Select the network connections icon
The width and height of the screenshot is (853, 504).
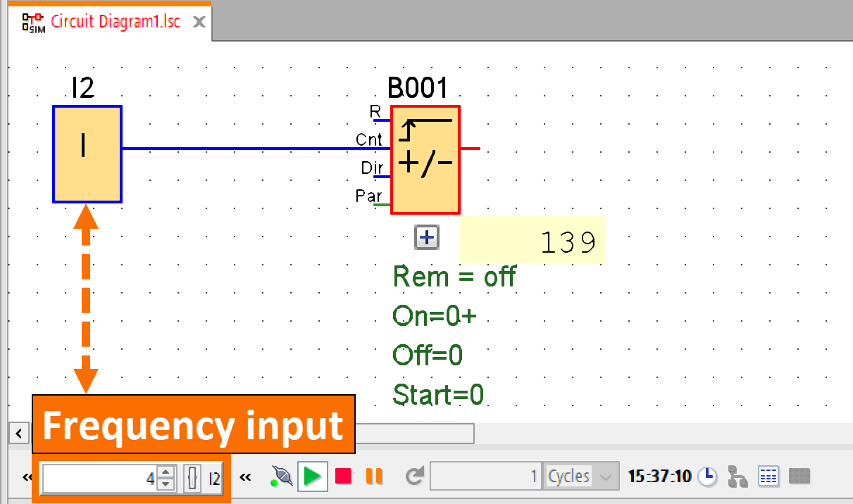tap(738, 477)
